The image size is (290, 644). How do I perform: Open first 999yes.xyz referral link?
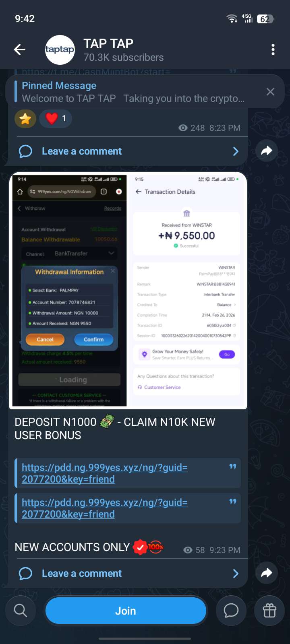(105, 473)
